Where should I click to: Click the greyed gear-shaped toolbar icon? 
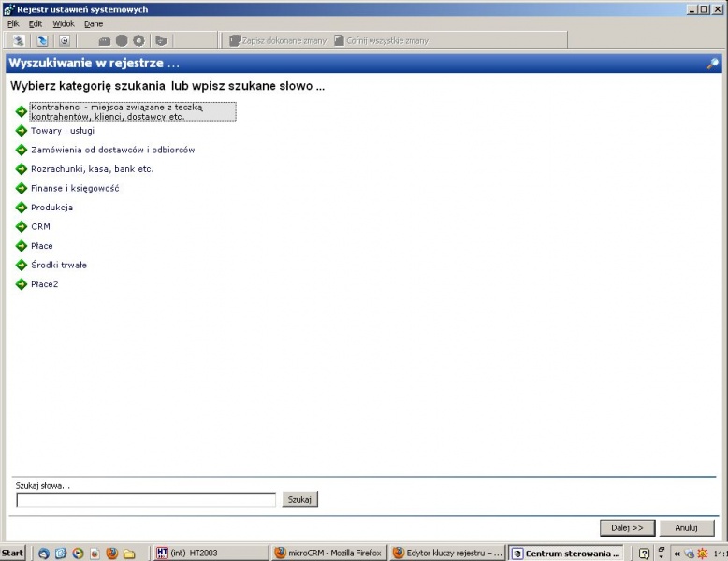coord(138,41)
